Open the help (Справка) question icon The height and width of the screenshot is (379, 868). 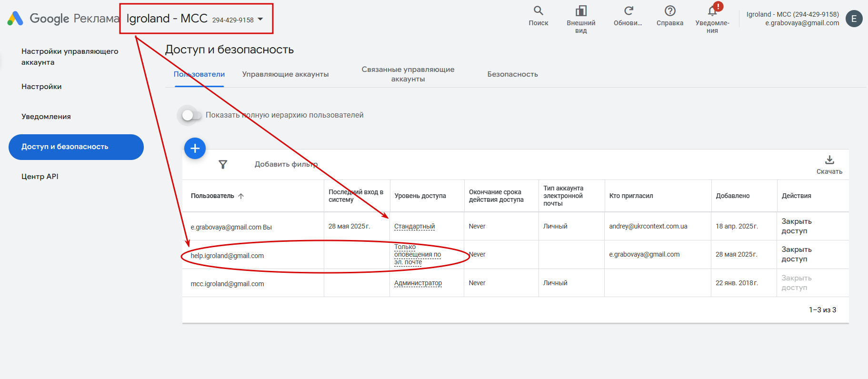click(670, 10)
